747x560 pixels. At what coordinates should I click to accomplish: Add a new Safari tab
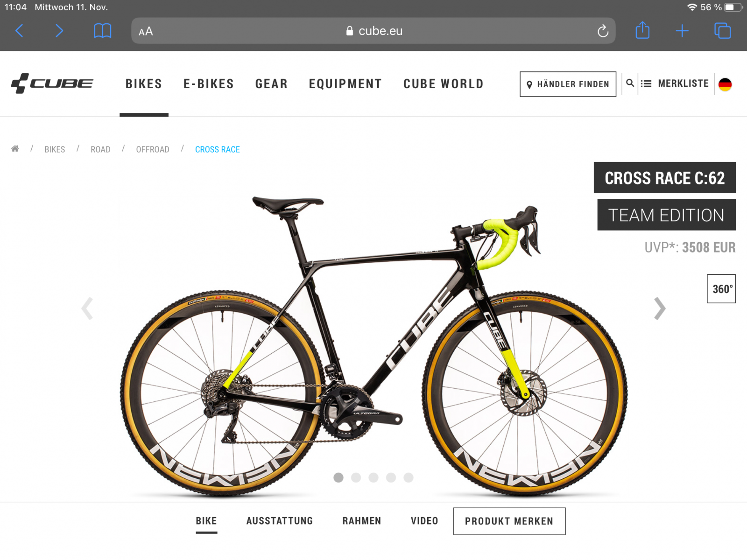pos(682,31)
